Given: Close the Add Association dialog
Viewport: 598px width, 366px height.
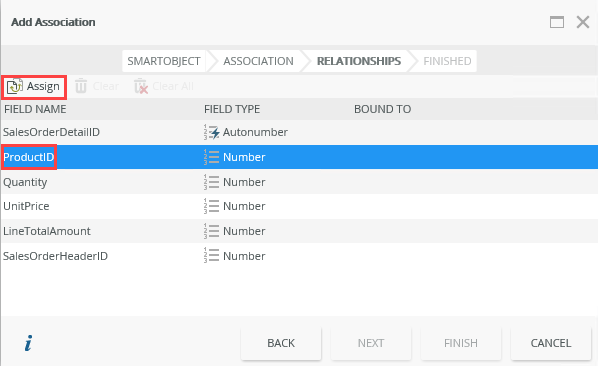Looking at the screenshot, I should click(x=583, y=22).
